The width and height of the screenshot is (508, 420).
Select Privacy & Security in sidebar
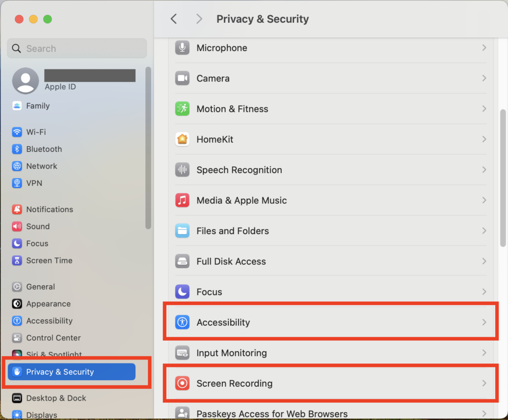point(71,372)
